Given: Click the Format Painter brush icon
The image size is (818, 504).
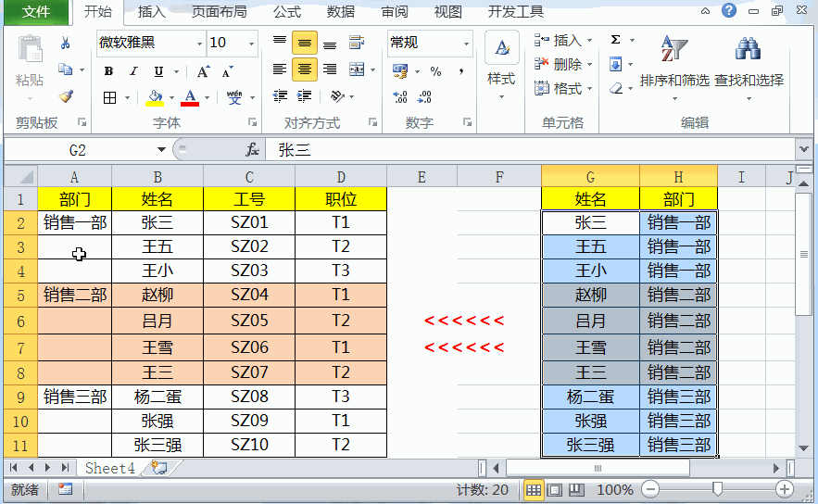Looking at the screenshot, I should point(66,96).
